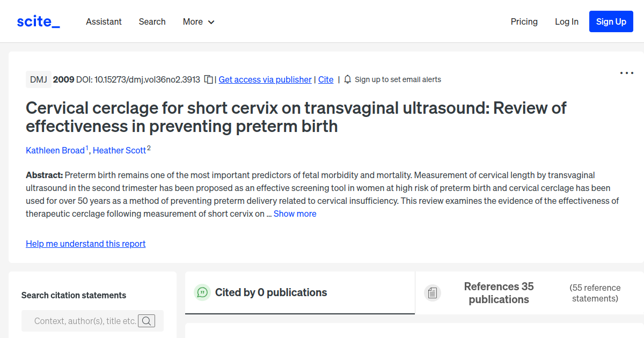The width and height of the screenshot is (644, 338).
Task: Select Search in the navigation bar
Action: (152, 21)
